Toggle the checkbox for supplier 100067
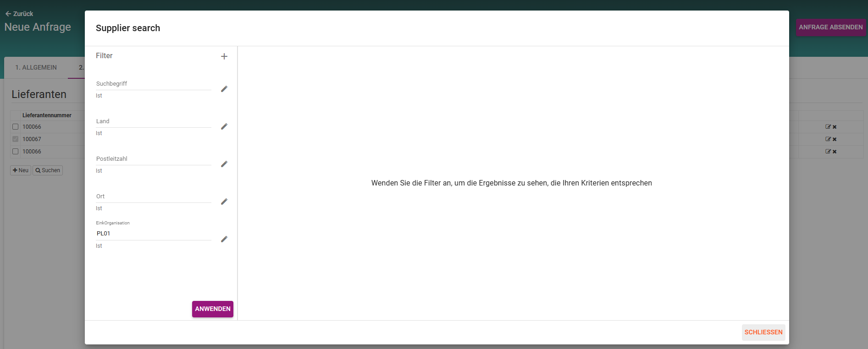Image resolution: width=868 pixels, height=349 pixels. [x=16, y=139]
